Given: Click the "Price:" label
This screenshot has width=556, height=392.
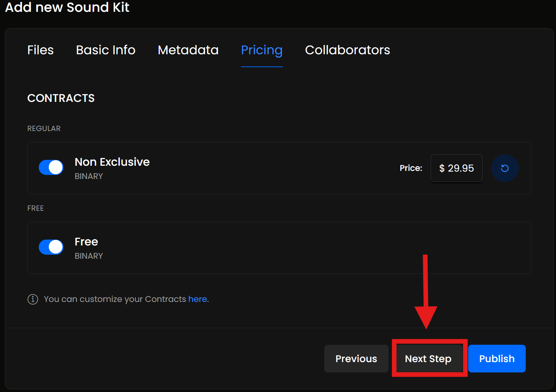Looking at the screenshot, I should [411, 168].
